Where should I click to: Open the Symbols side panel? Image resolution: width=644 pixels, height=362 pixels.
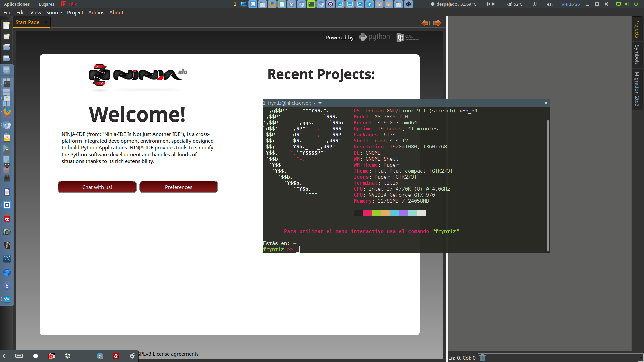pos(637,55)
